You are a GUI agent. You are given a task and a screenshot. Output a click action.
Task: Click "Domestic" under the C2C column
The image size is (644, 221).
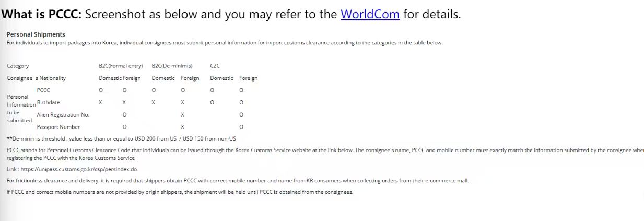point(221,78)
